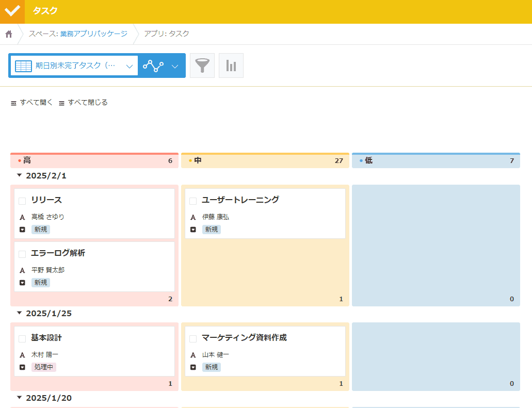Click the assignee icon beside 山本 健一
Screen dimensions: 532x408
point(193,355)
